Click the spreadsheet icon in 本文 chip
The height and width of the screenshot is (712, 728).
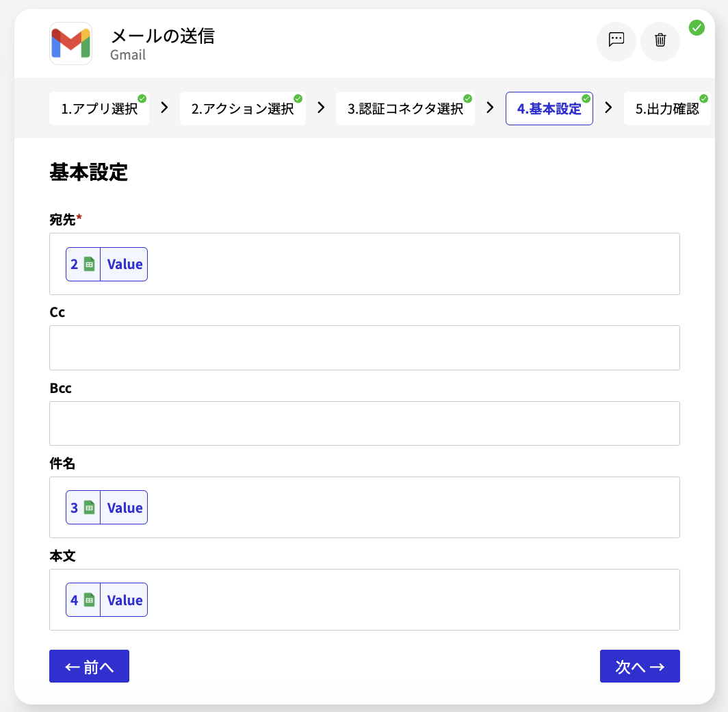pyautogui.click(x=89, y=600)
